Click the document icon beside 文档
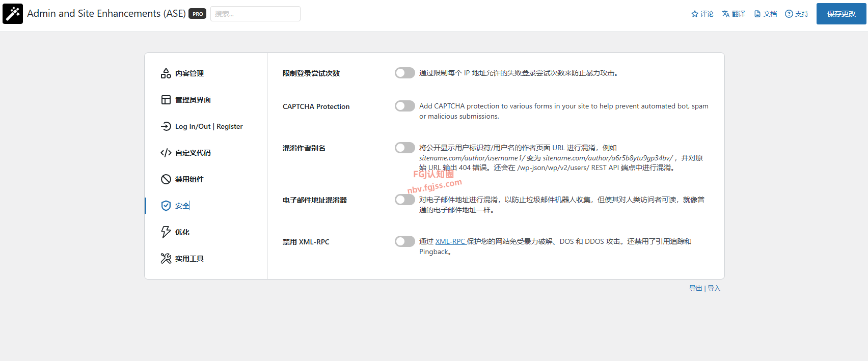This screenshot has height=361, width=868. (757, 14)
